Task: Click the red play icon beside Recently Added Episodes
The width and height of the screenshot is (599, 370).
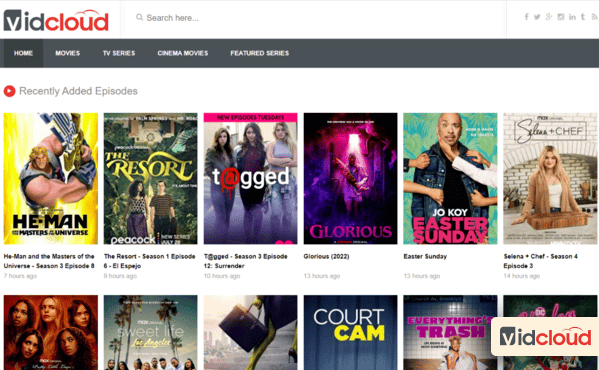Action: pyautogui.click(x=9, y=91)
